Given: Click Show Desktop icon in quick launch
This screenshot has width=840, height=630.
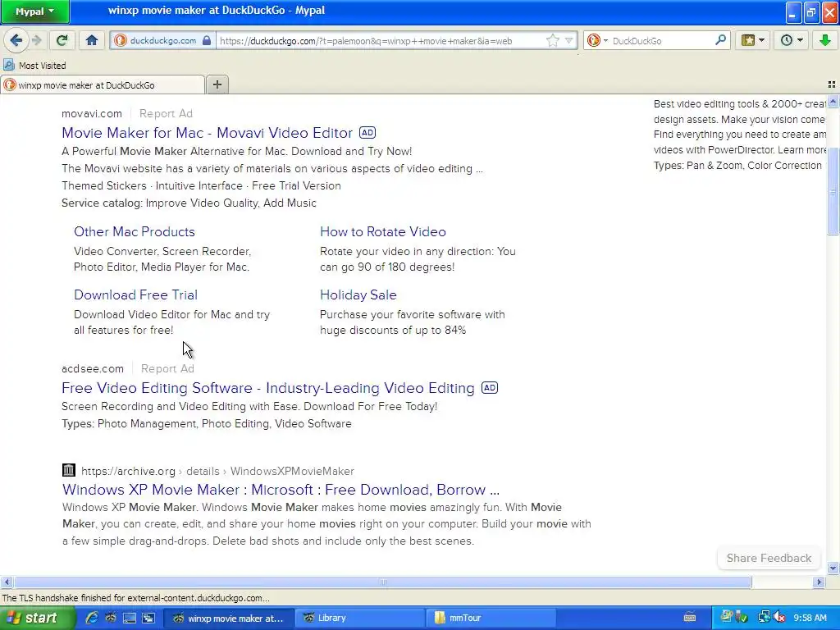Looking at the screenshot, I should [x=130, y=618].
